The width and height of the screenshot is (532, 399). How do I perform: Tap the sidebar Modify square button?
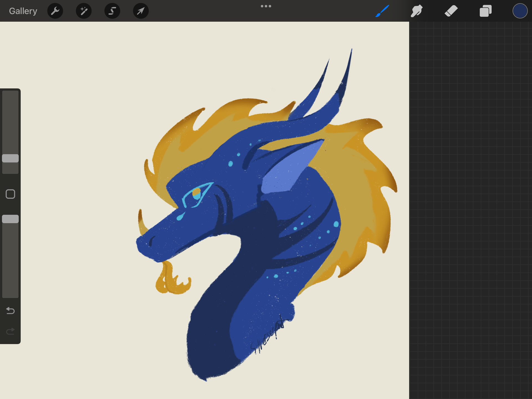(x=10, y=194)
